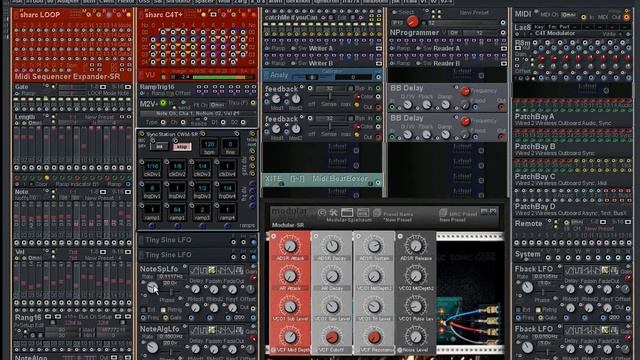Screen dimensions: 640x360
Task: Click the red NProgrammer knob
Action: [413, 21]
